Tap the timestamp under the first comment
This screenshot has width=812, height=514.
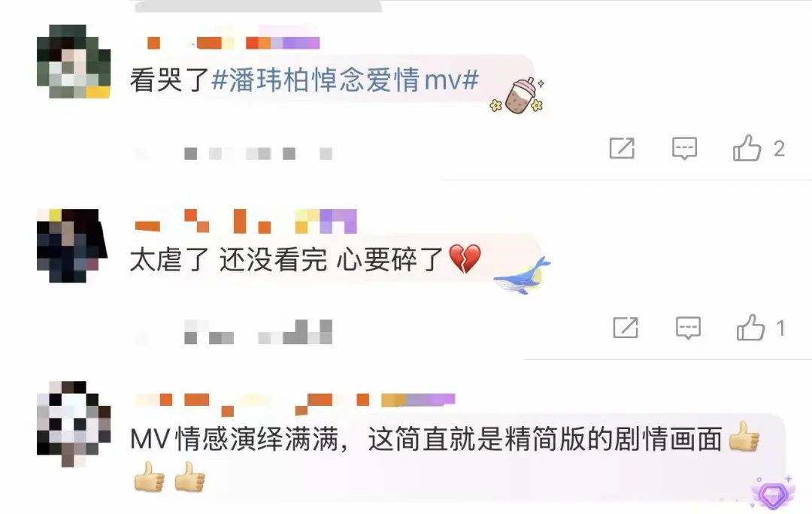tap(234, 154)
